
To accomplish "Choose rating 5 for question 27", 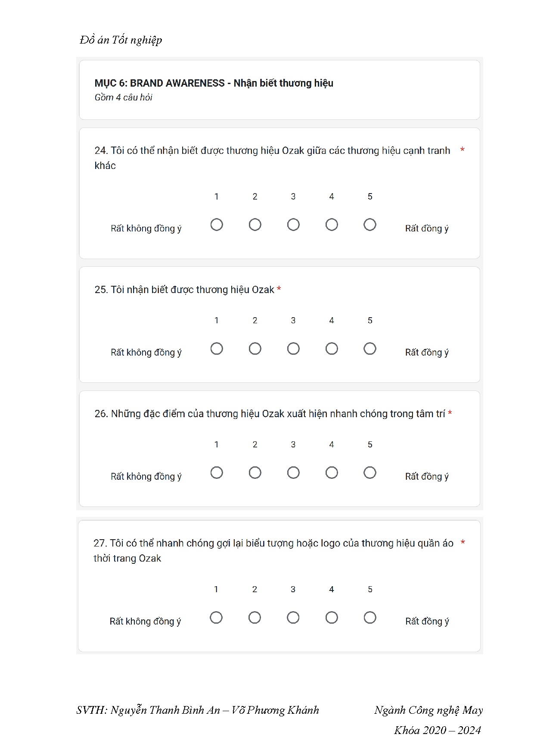I will (370, 618).
